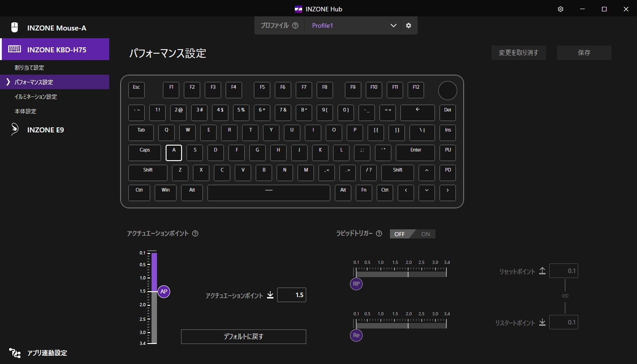The width and height of the screenshot is (637, 364).
Task: Click the RP reset point slider handle
Action: click(x=356, y=284)
